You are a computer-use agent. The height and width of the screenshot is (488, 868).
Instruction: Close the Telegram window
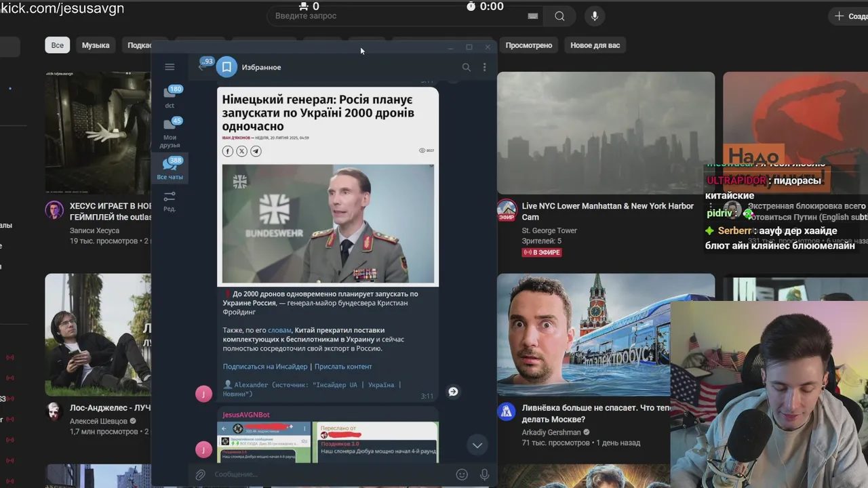coord(488,47)
